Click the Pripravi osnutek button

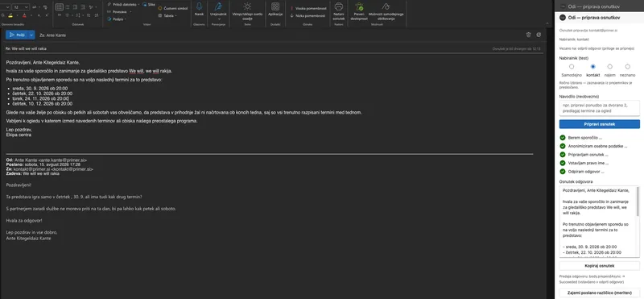tap(600, 124)
